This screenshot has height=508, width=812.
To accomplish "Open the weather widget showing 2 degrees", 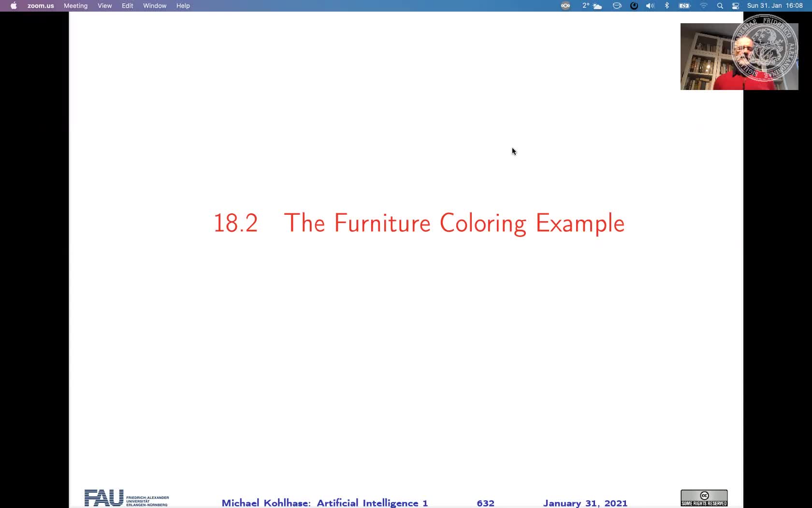I will tap(592, 6).
